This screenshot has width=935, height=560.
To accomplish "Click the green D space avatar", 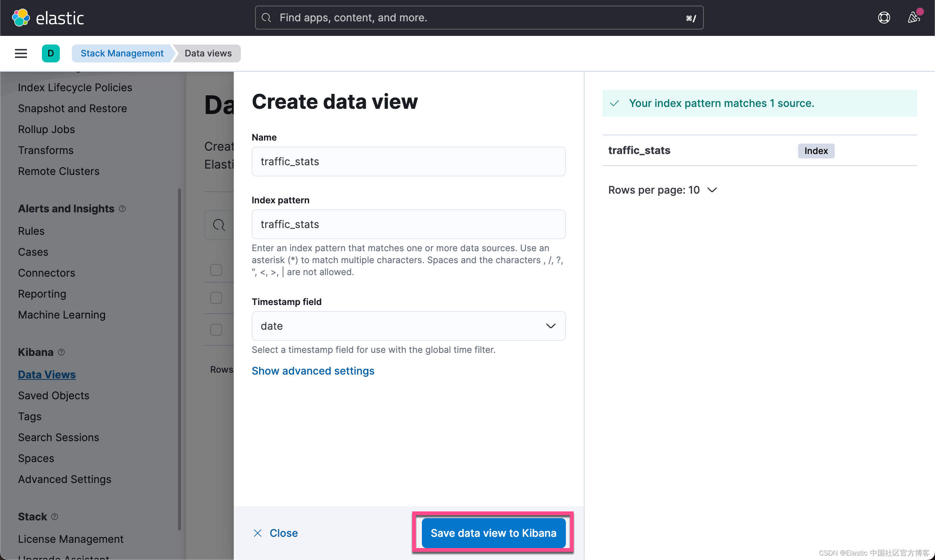I will click(x=51, y=53).
